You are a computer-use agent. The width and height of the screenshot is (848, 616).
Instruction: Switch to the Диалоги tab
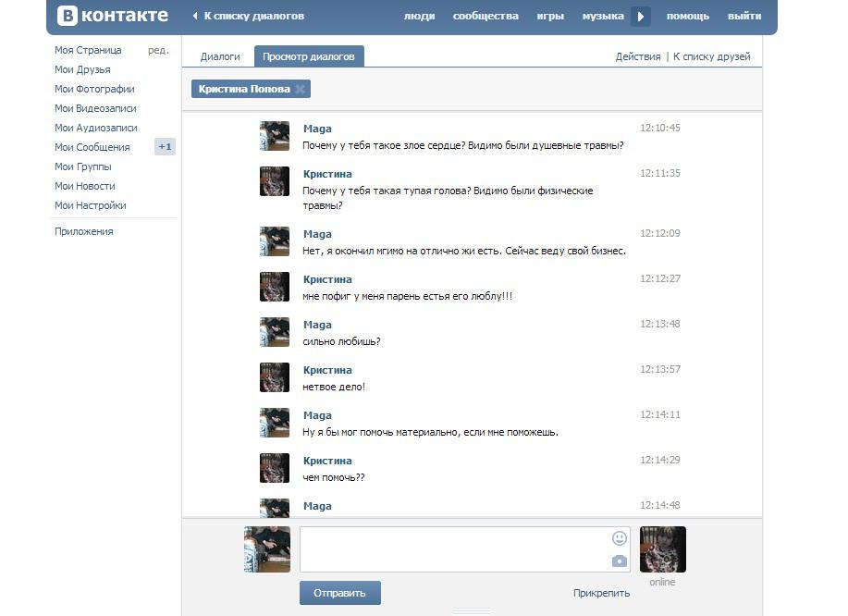[x=220, y=56]
